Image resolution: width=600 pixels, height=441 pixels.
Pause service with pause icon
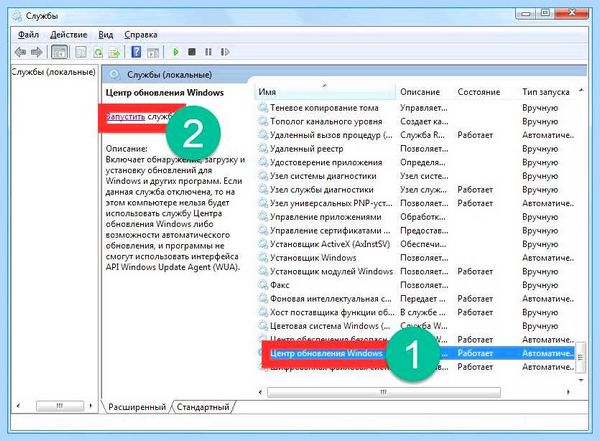click(208, 52)
